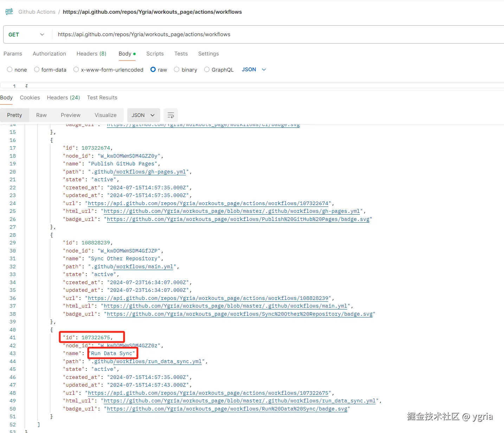This screenshot has height=433, width=504.
Task: Click the id value 107322674
Action: pyautogui.click(x=96, y=148)
